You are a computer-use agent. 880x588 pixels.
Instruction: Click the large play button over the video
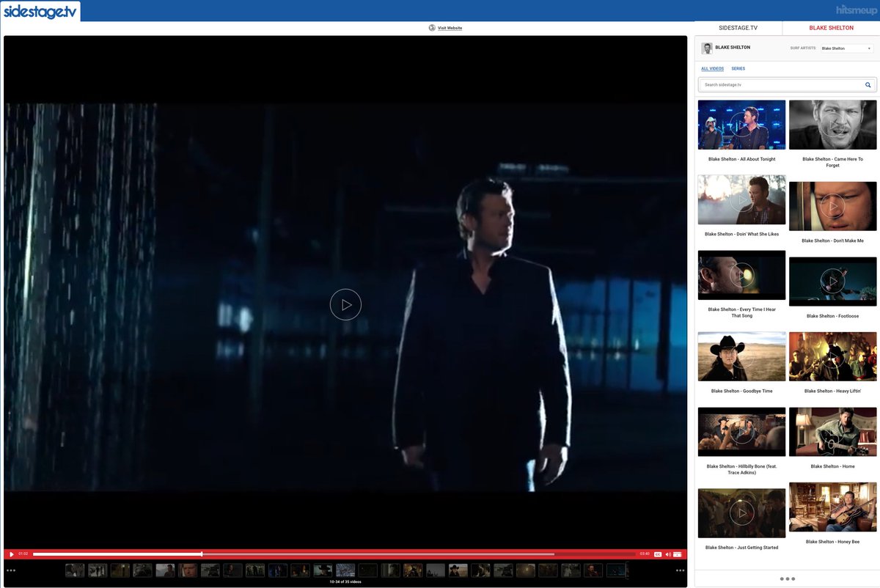(x=345, y=304)
